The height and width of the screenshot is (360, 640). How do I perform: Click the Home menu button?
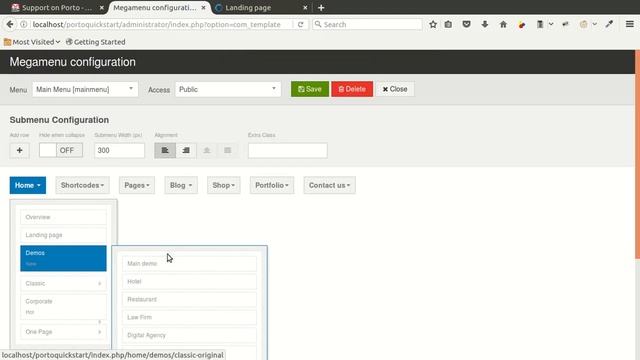[x=28, y=185]
